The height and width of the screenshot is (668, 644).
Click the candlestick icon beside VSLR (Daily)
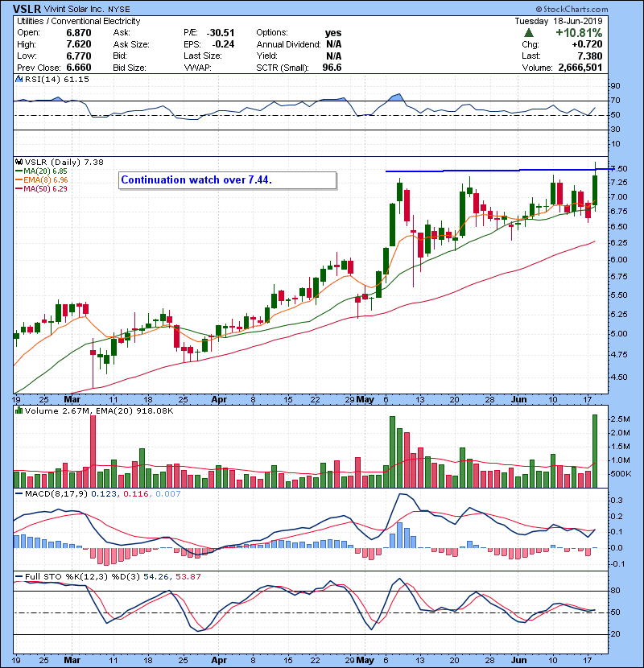(x=19, y=162)
